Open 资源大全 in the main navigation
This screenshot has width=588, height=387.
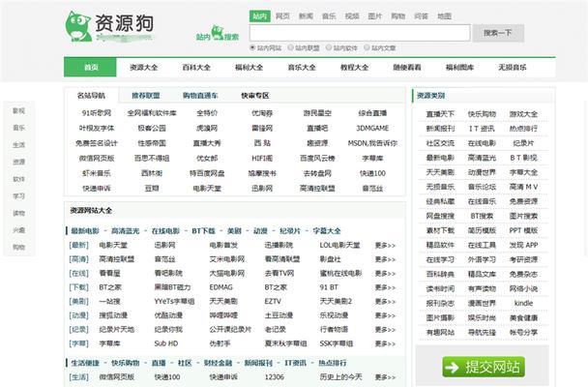pyautogui.click(x=144, y=68)
